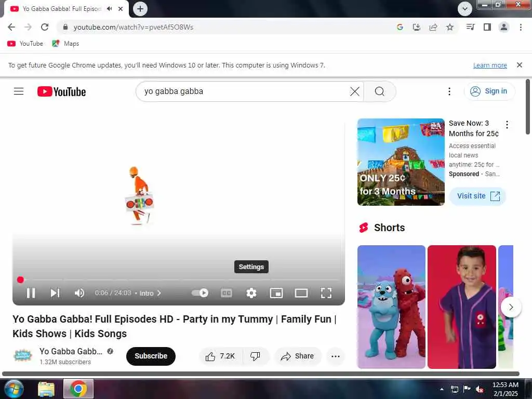Image resolution: width=532 pixels, height=399 pixels.
Task: Open the Maps bookmark
Action: click(65, 44)
